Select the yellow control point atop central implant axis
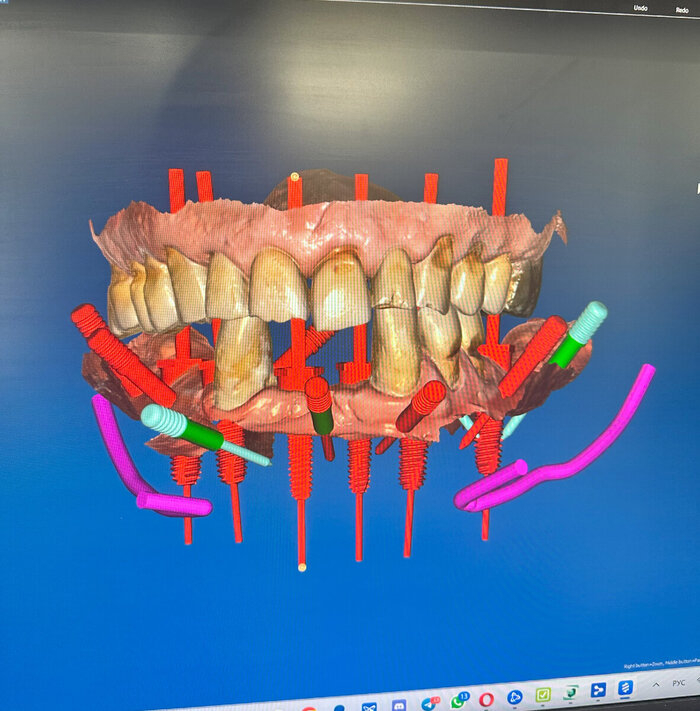 [x=295, y=176]
